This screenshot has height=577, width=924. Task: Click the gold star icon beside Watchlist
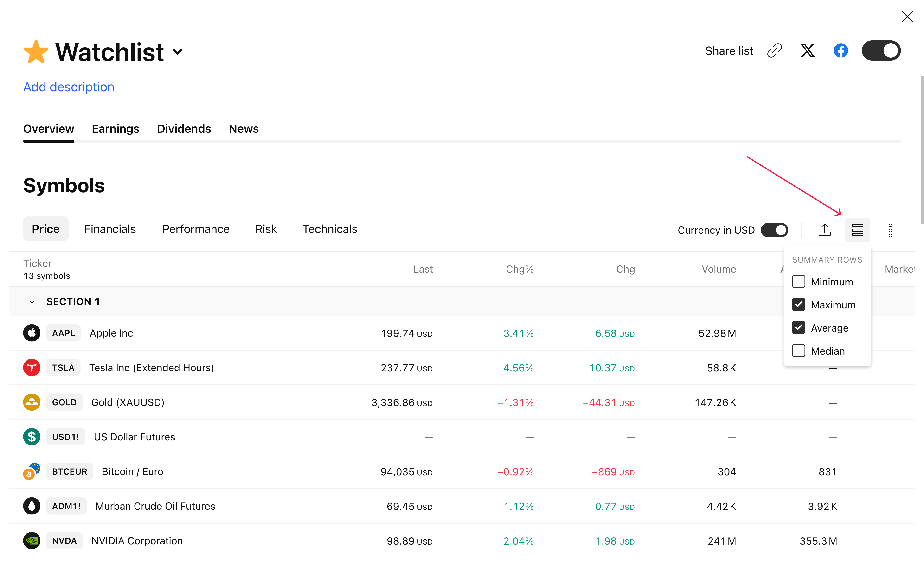tap(36, 52)
